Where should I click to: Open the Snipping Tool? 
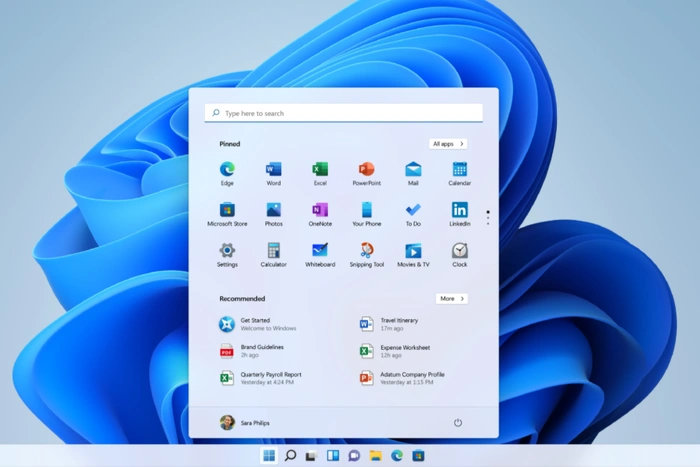(367, 255)
